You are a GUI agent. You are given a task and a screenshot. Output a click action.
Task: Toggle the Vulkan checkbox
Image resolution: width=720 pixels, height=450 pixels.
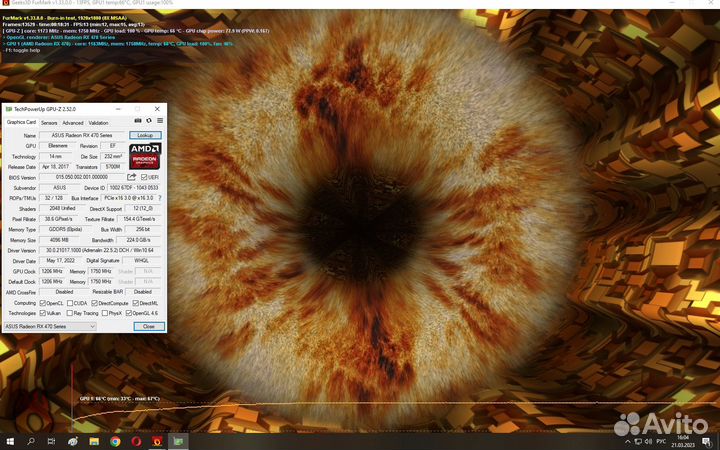pos(44,313)
